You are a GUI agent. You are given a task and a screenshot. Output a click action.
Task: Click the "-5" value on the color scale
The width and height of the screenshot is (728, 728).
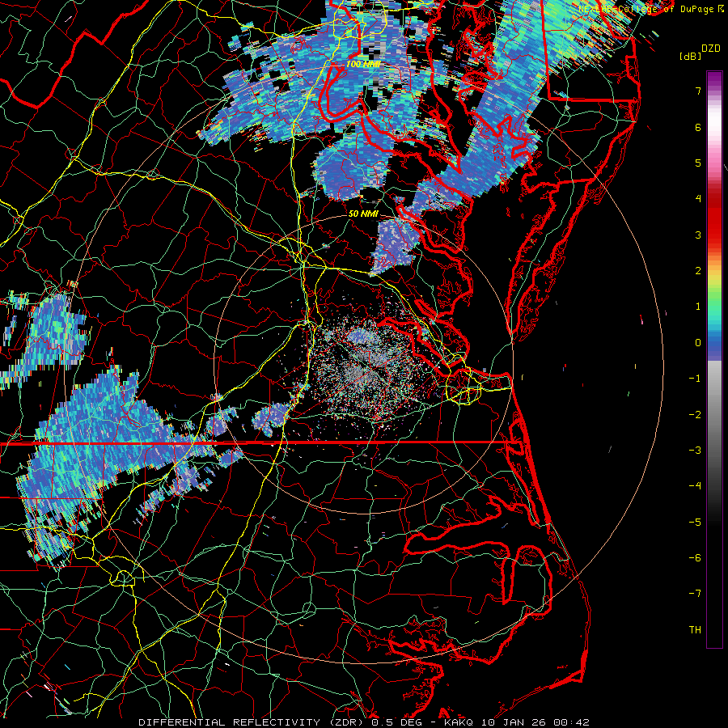pyautogui.click(x=695, y=523)
